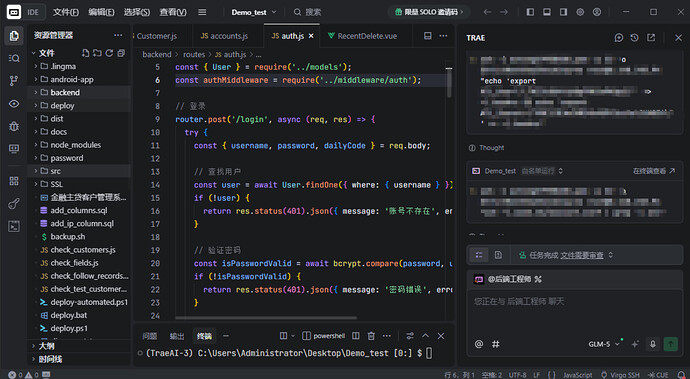Open the terminal split dropdown arrow
This screenshot has width=690, height=379.
tap(293, 336)
